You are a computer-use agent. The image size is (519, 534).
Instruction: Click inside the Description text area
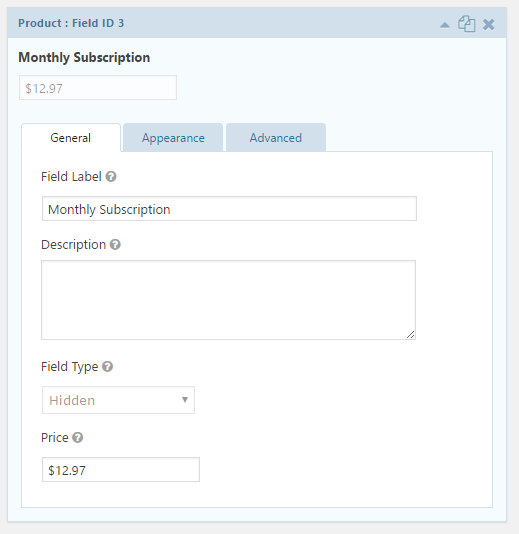[x=229, y=300]
